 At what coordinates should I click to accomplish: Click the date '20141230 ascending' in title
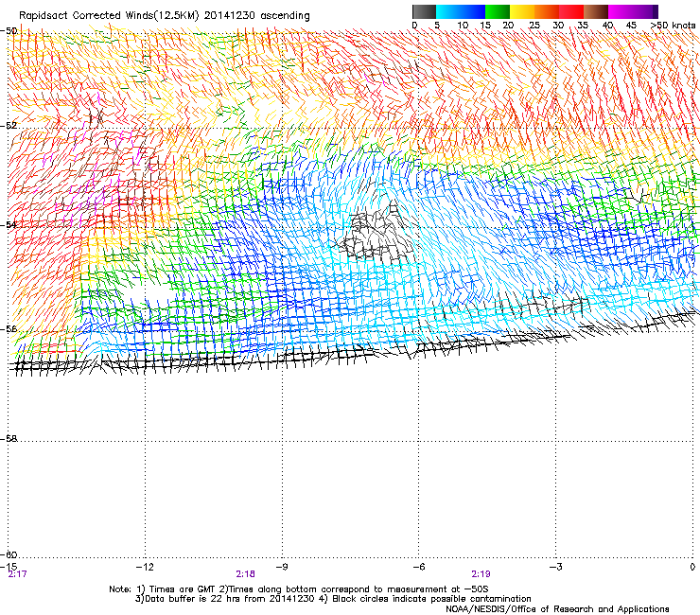pyautogui.click(x=256, y=16)
